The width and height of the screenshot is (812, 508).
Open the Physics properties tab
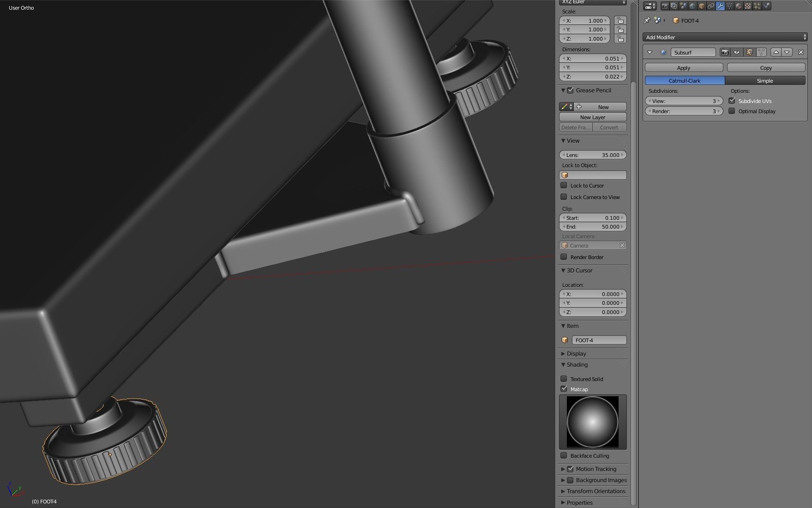point(766,6)
